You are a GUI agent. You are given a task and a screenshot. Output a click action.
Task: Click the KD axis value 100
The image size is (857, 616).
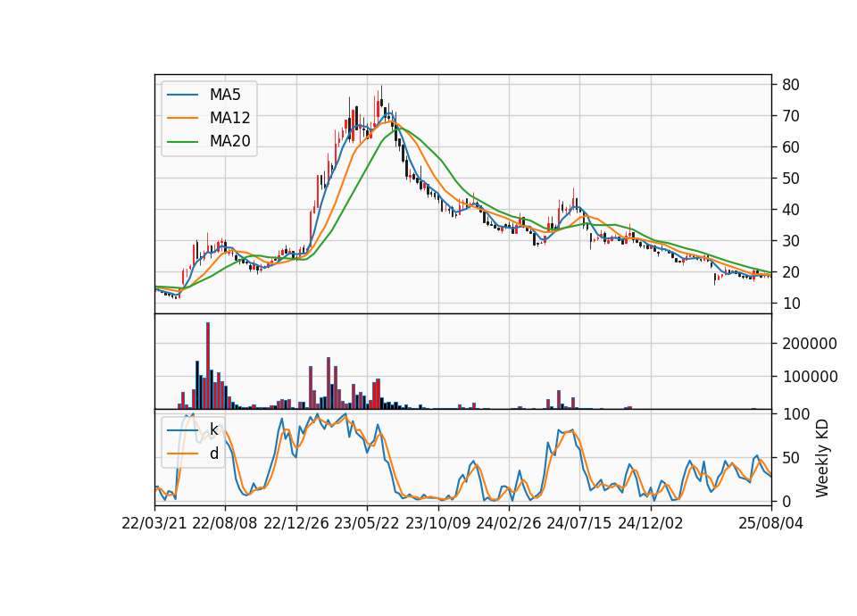[795, 414]
